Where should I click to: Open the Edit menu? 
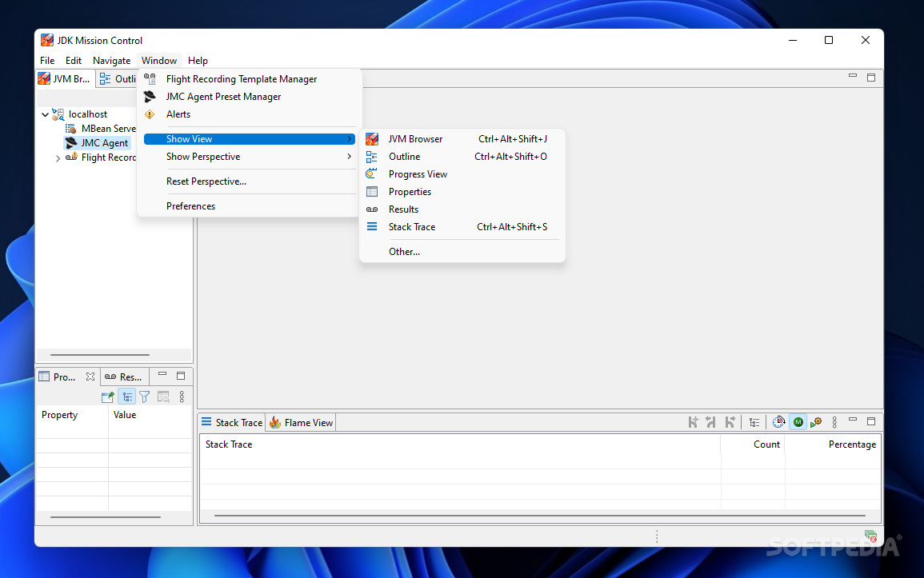tap(74, 61)
